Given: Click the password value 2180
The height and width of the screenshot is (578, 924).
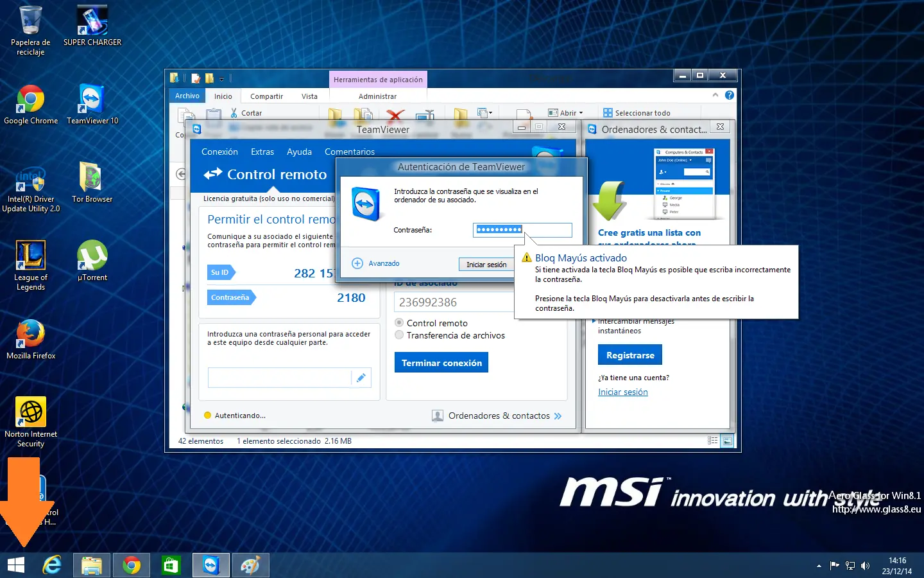Looking at the screenshot, I should pos(351,297).
